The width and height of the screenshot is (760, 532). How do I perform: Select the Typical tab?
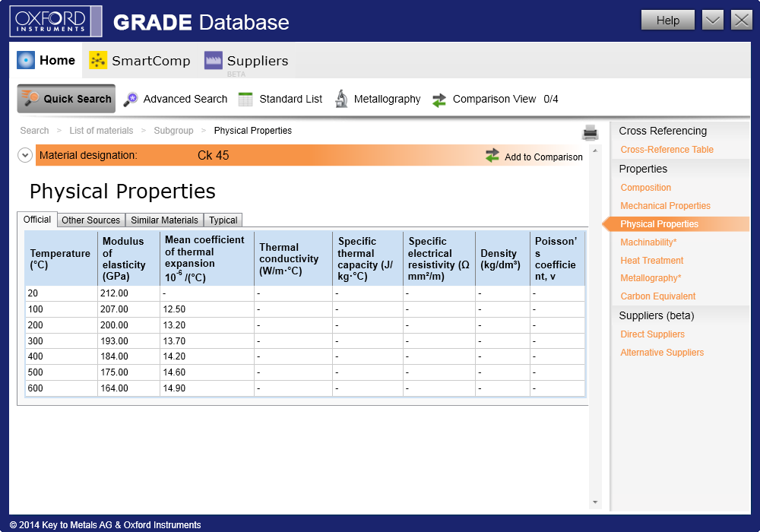click(223, 220)
